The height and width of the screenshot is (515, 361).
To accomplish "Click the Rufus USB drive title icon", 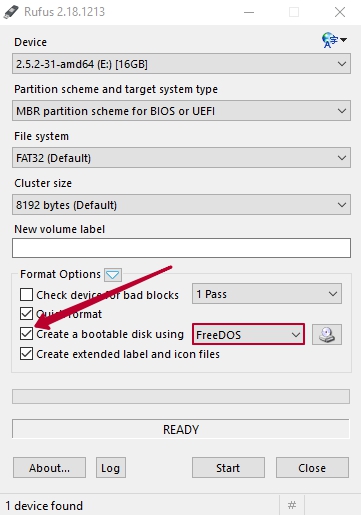I will tap(11, 12).
